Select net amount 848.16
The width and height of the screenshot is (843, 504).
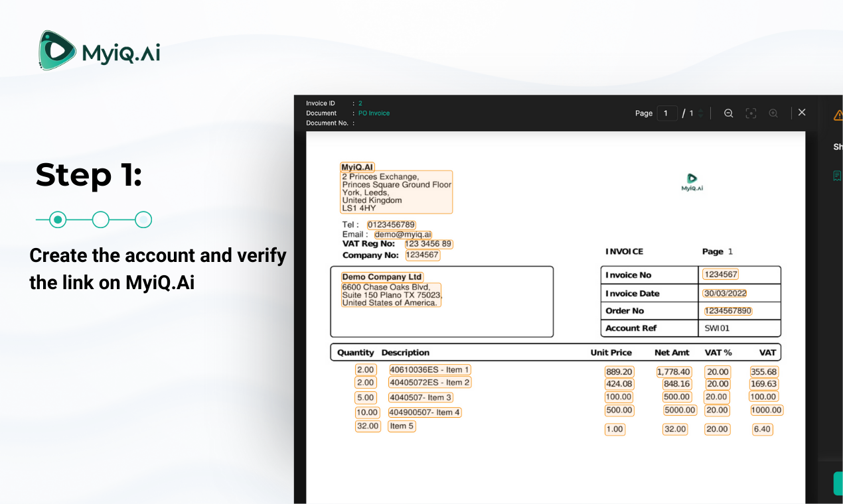click(x=676, y=384)
